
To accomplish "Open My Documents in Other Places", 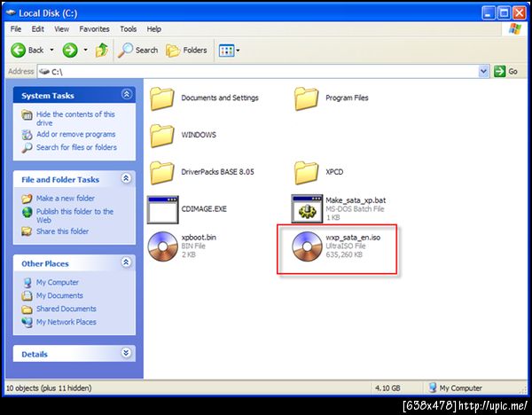I will coord(59,295).
